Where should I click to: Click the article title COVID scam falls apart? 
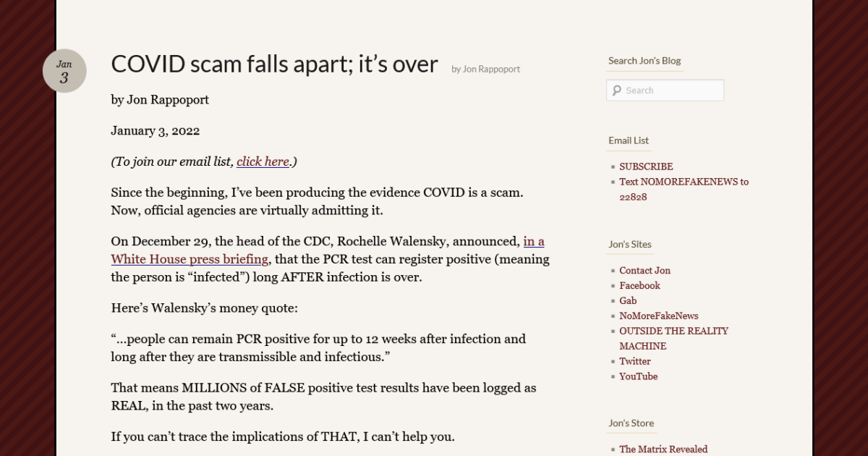[x=274, y=64]
